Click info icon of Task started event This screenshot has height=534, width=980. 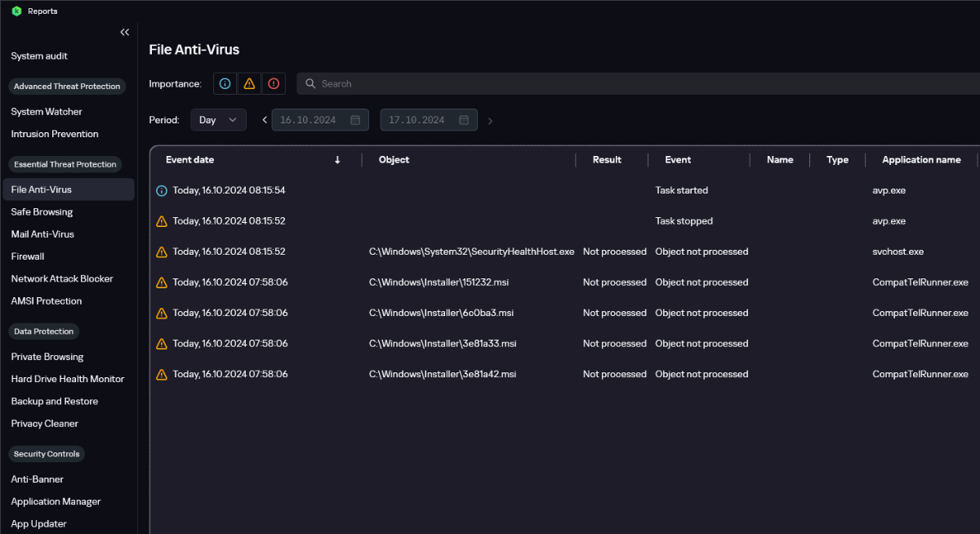pyautogui.click(x=162, y=190)
